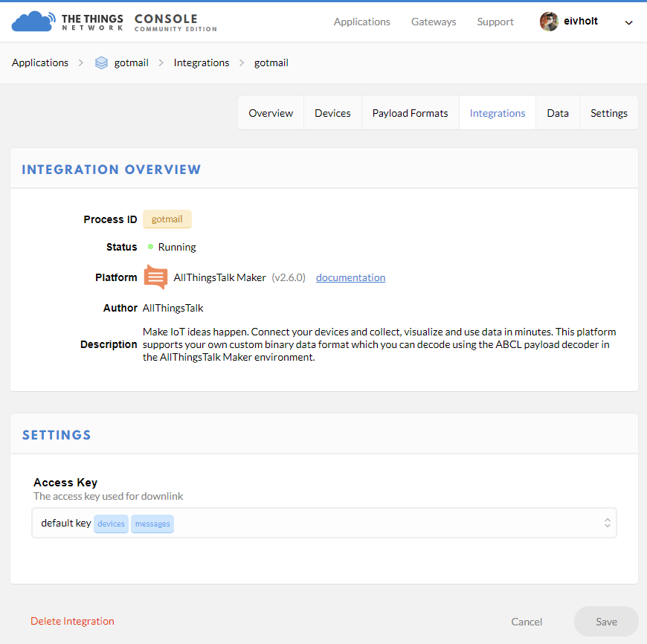Go to gotmail application breadcrumb

[131, 62]
